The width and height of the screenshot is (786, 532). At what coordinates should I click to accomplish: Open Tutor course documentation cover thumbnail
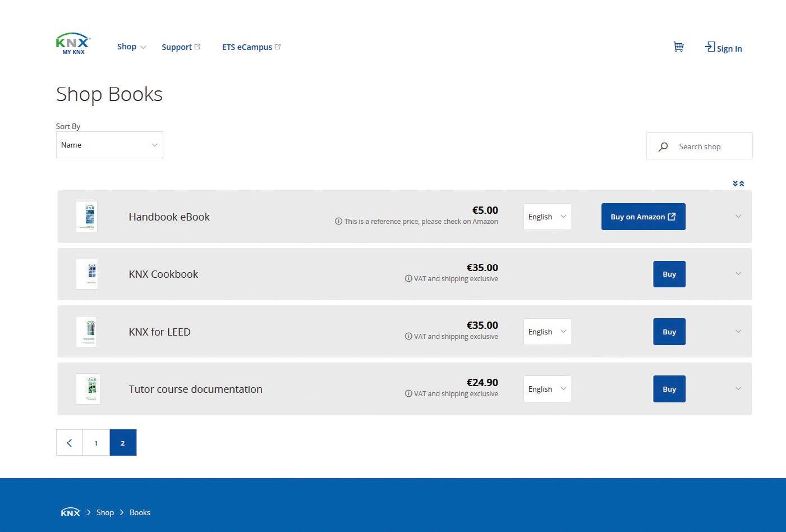point(88,389)
